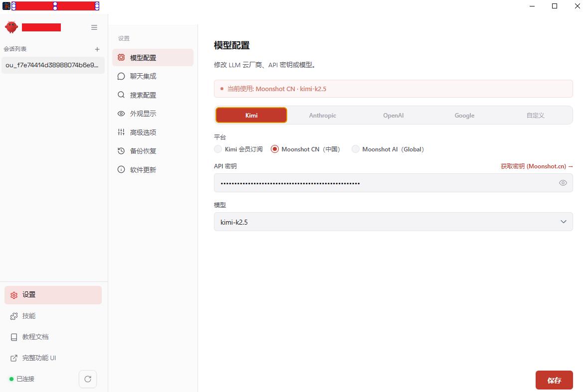
Task: Switch to Anthropic provider tab
Action: [x=322, y=115]
